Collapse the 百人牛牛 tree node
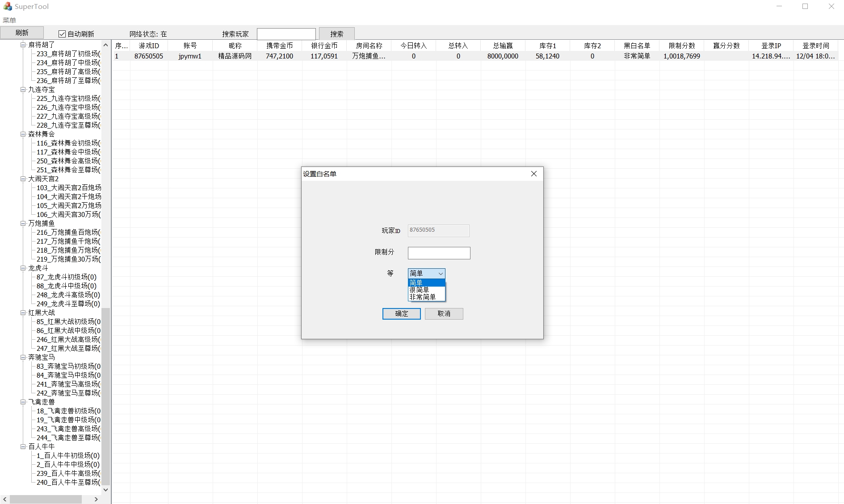The image size is (844, 504). [23, 446]
